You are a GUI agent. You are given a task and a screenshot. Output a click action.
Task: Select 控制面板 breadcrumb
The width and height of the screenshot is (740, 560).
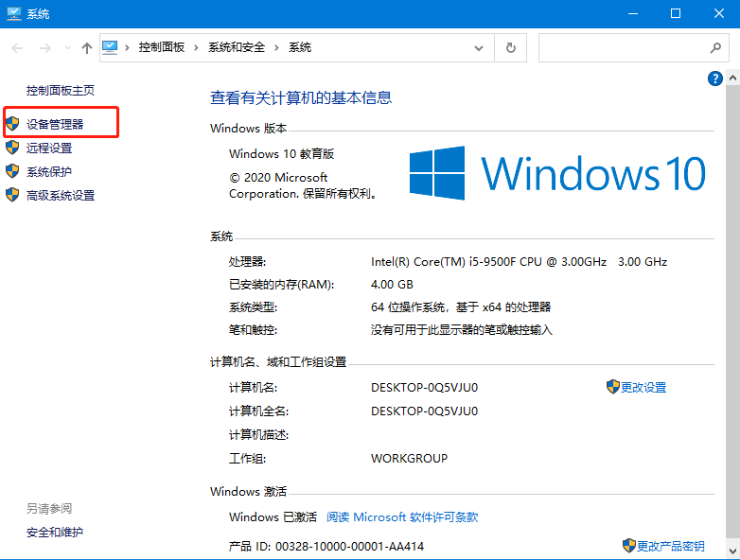click(x=162, y=47)
